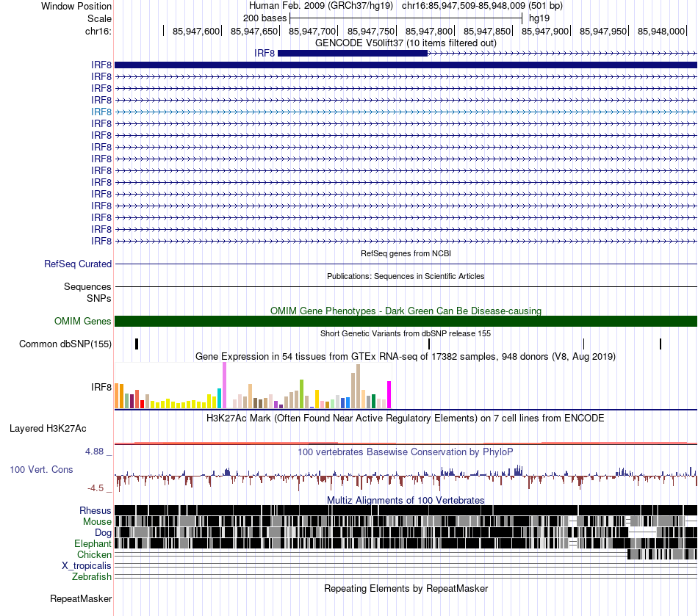Viewport: 698px width, 616px height.
Task: Click the -4.5 PhyloP lower scale value
Action: tap(96, 488)
